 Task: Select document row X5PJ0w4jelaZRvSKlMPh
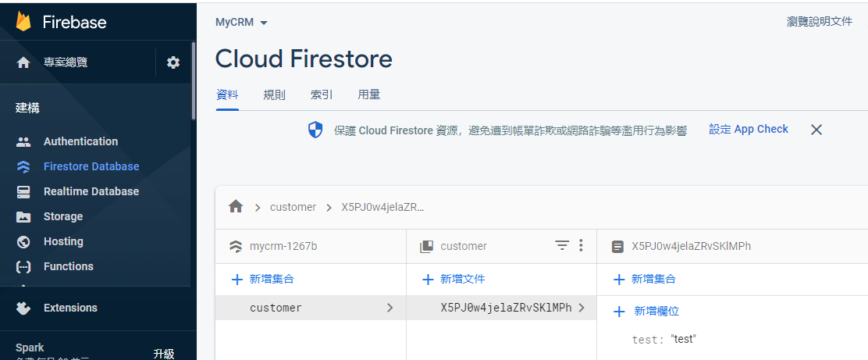point(502,308)
